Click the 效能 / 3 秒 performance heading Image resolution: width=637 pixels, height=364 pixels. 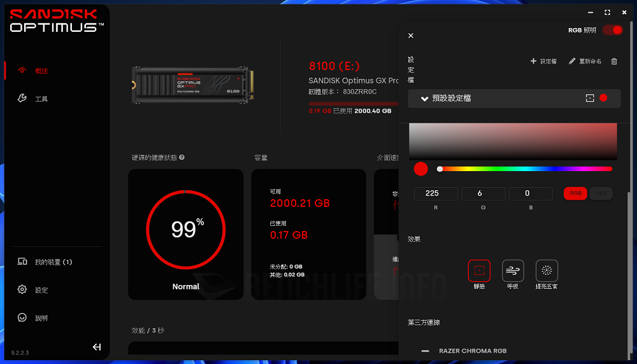pyautogui.click(x=148, y=331)
